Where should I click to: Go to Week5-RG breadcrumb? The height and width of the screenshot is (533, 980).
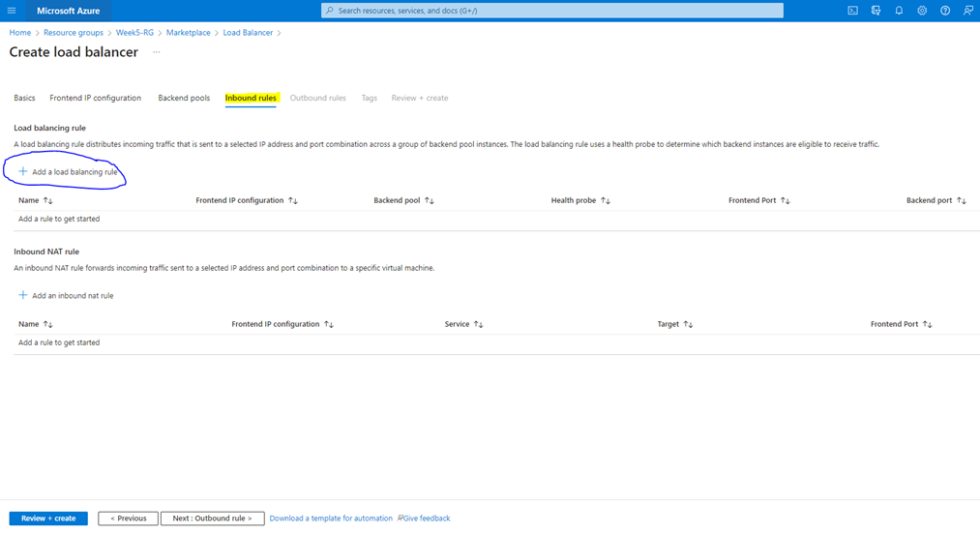click(x=134, y=33)
